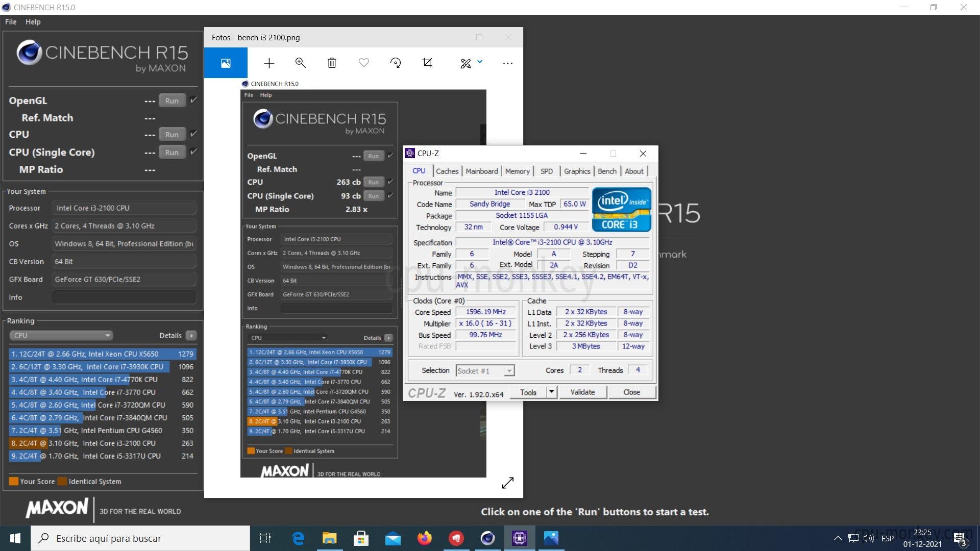This screenshot has width=980, height=551.
Task: Click the Intel Core i3 logo in CPU-Z
Action: [x=622, y=209]
